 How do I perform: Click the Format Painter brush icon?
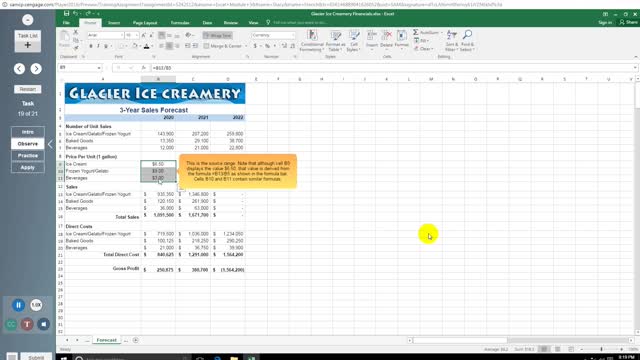click(76, 47)
